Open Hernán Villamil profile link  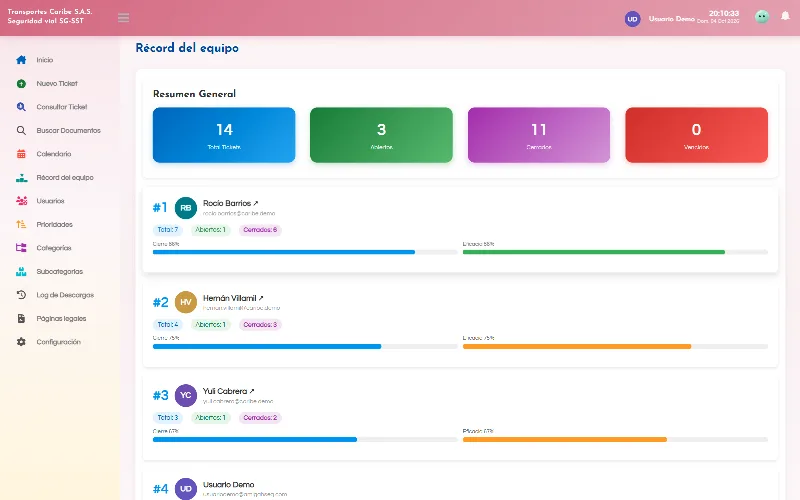point(233,298)
